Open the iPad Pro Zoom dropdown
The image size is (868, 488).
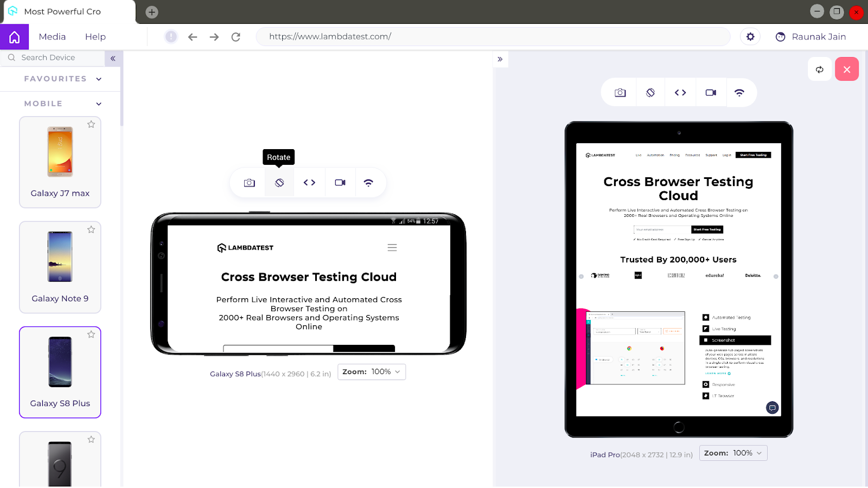733,453
